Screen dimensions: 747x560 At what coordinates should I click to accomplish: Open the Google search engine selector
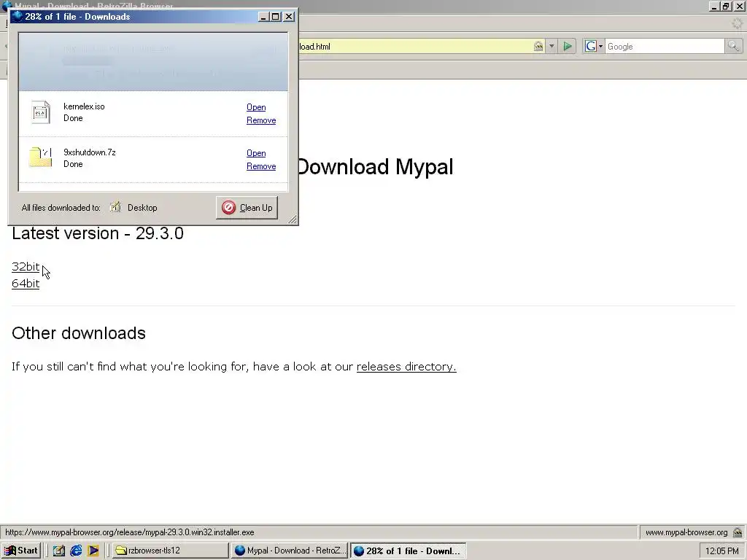(594, 46)
